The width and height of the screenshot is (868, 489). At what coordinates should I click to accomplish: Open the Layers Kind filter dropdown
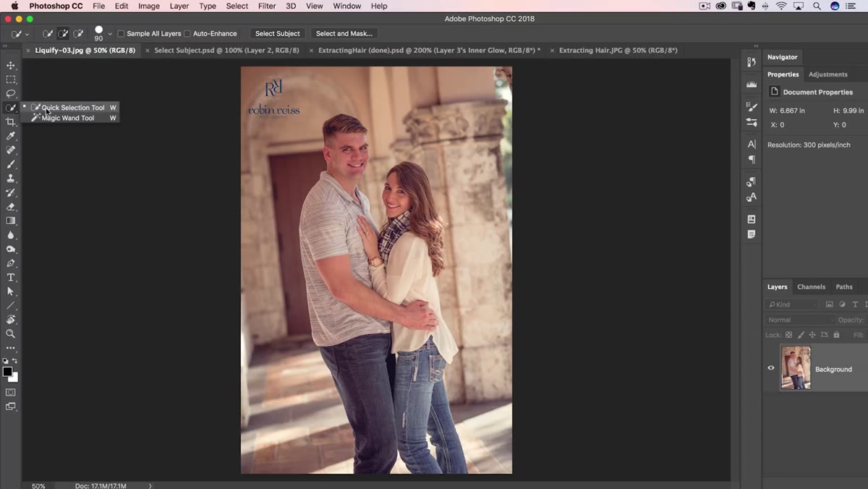(792, 305)
